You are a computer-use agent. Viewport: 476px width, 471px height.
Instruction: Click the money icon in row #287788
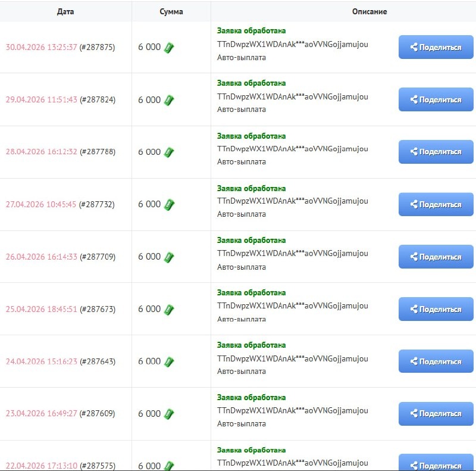[x=169, y=152]
